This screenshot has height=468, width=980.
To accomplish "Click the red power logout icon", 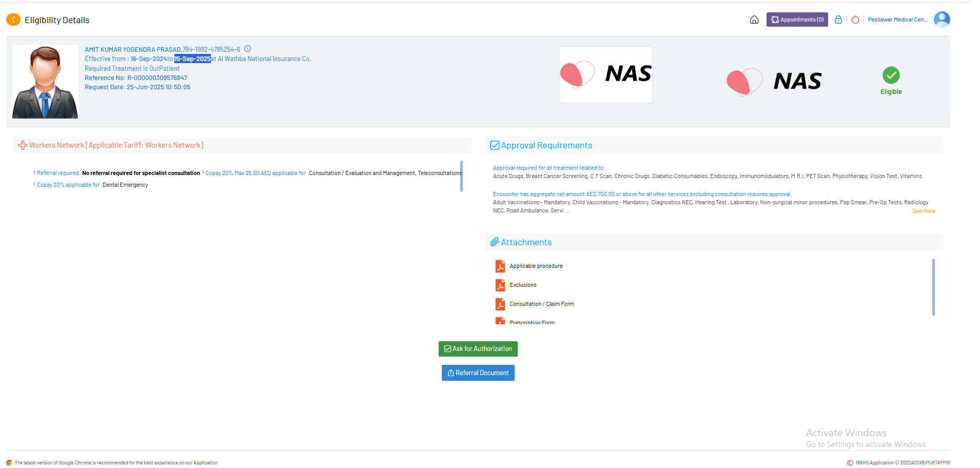I will tap(855, 19).
